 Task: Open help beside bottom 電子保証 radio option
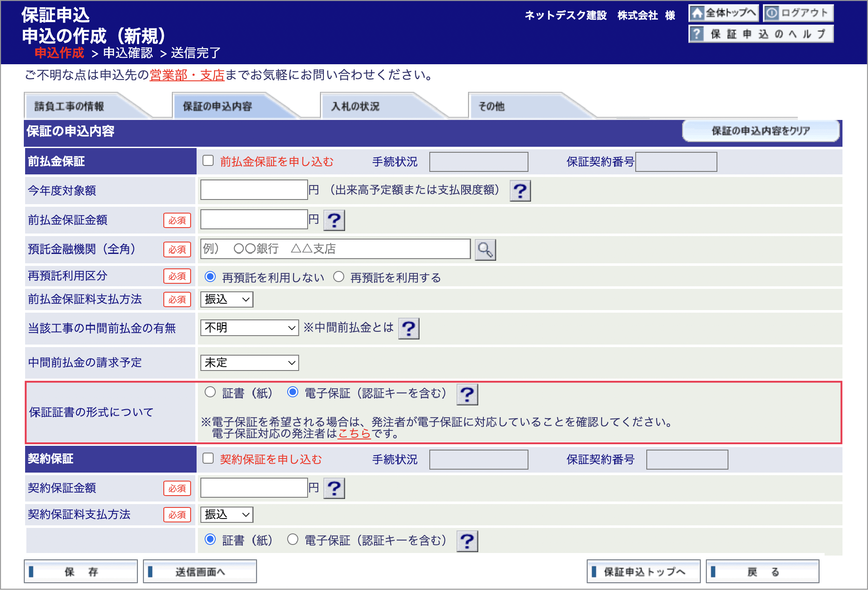(467, 541)
